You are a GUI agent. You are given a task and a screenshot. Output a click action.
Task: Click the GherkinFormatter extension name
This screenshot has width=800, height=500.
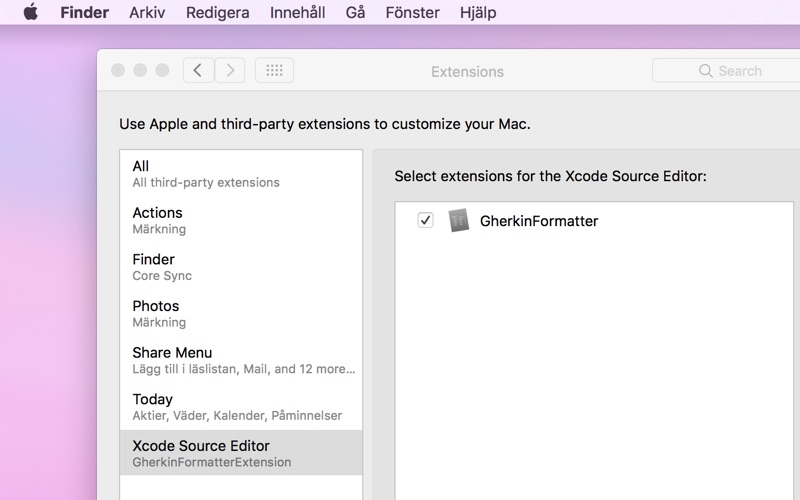point(539,221)
